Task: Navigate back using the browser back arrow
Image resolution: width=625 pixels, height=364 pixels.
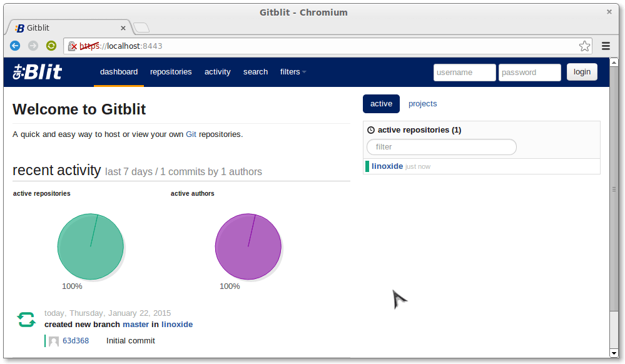Action: tap(14, 46)
